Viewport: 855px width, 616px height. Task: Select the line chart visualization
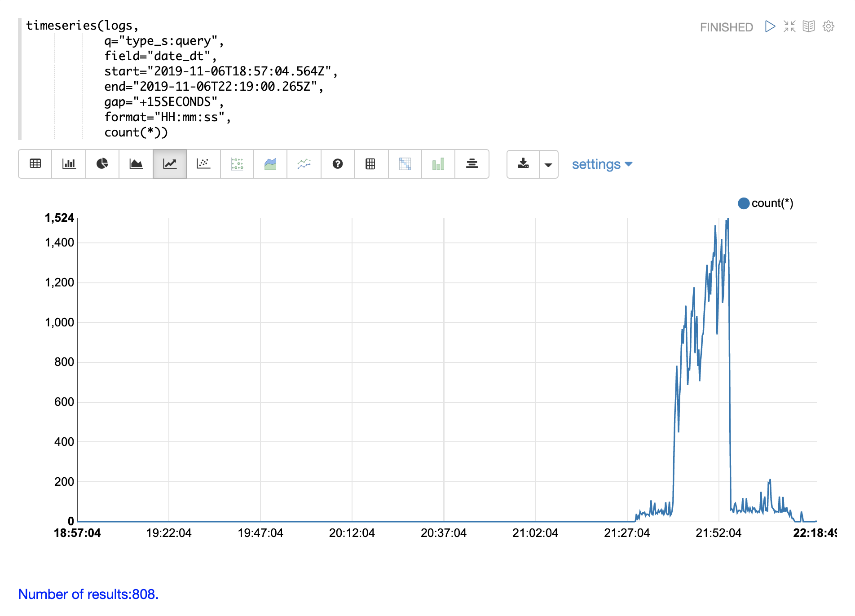tap(170, 164)
